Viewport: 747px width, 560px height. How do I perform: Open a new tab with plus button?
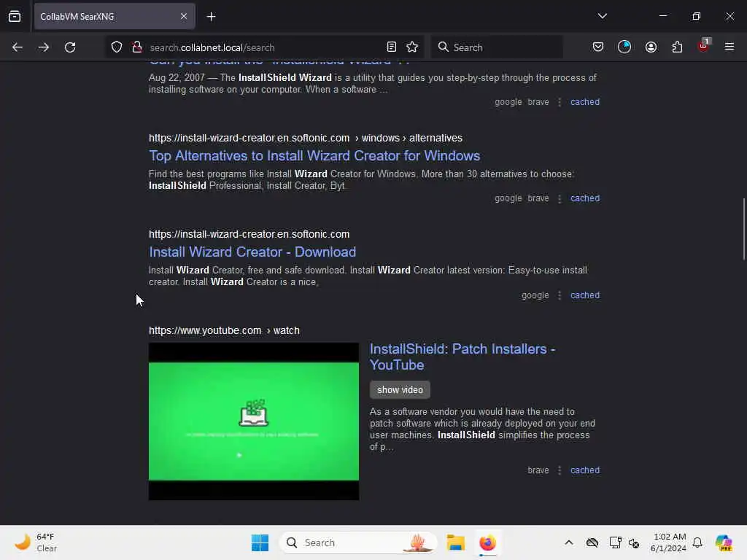(211, 17)
